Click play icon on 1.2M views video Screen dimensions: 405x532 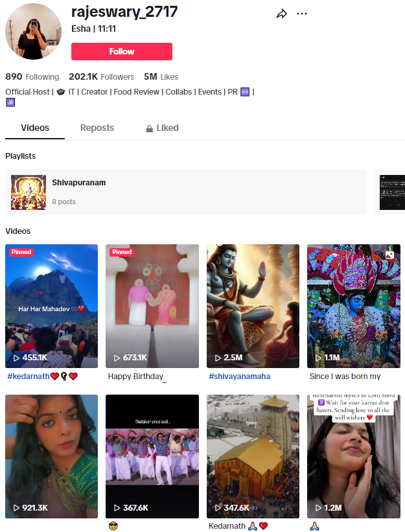[318, 508]
